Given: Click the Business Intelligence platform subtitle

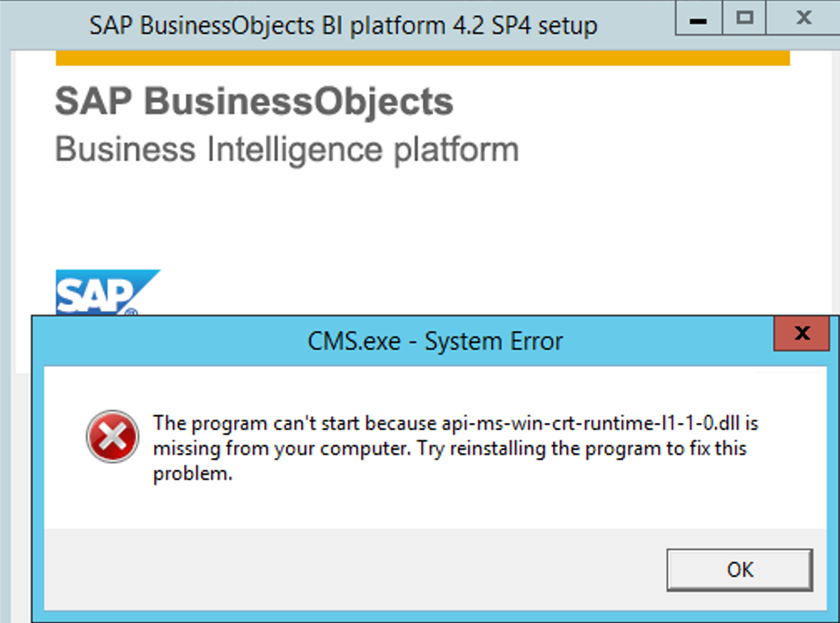Looking at the screenshot, I should coord(287,150).
